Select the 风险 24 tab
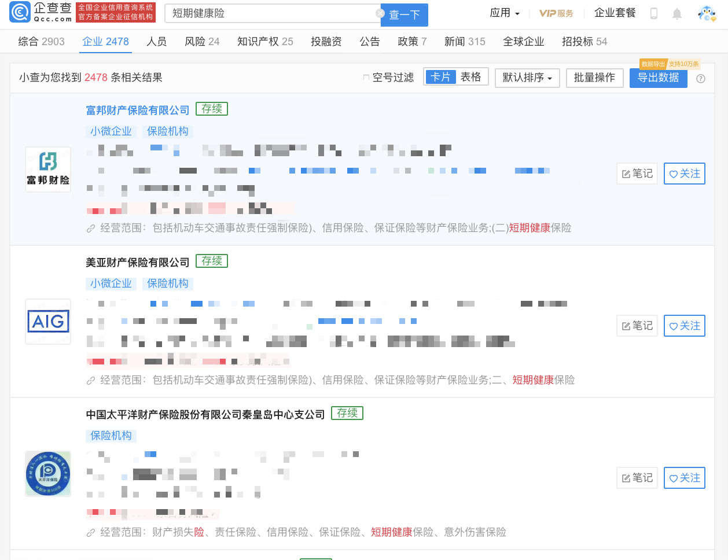 pos(202,42)
